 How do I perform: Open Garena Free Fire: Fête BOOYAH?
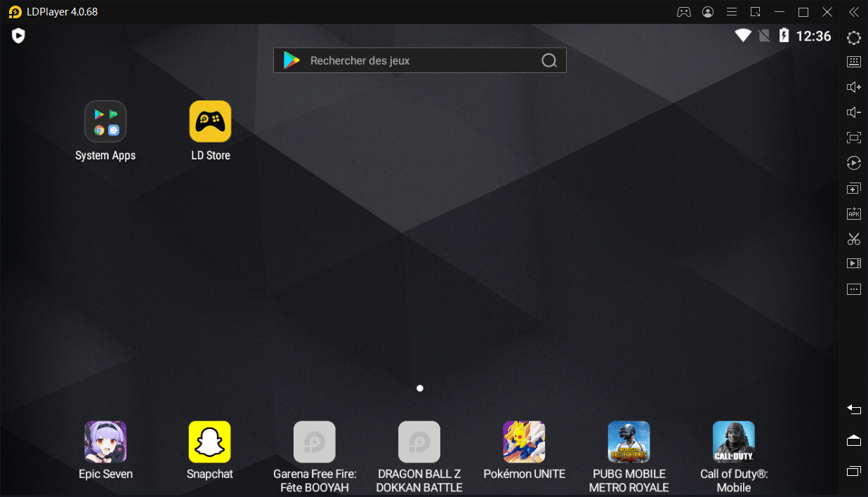[315, 442]
